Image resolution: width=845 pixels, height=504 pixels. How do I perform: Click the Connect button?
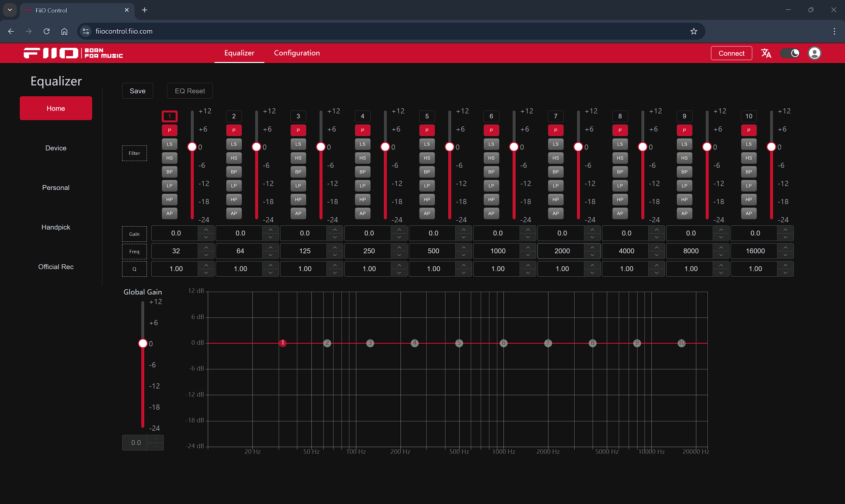click(731, 53)
